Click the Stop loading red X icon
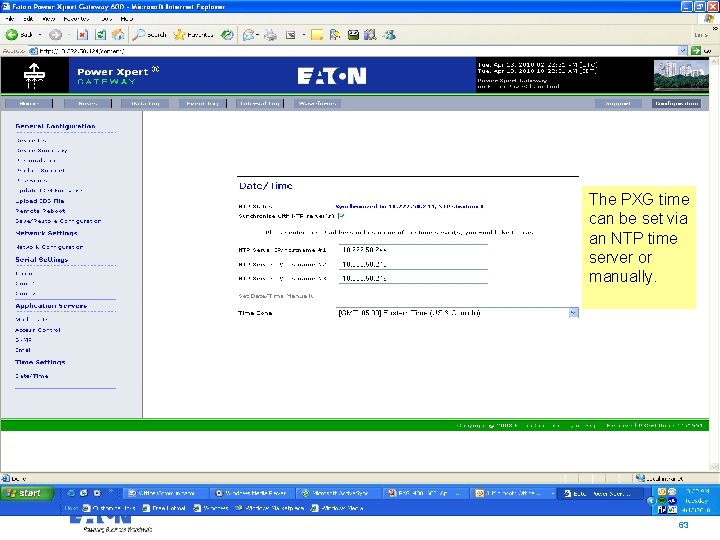 point(82,34)
